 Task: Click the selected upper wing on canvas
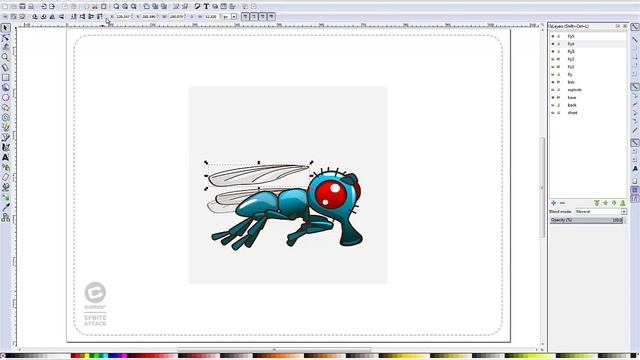point(258,175)
